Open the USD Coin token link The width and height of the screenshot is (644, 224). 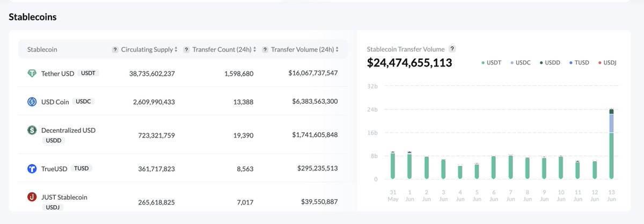(x=55, y=102)
